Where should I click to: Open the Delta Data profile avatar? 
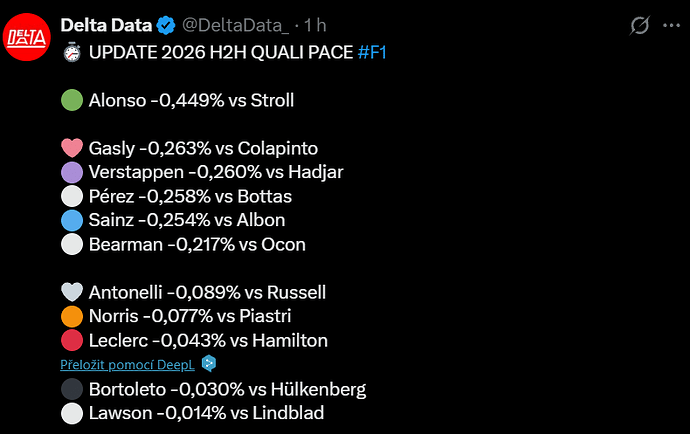pyautogui.click(x=26, y=37)
